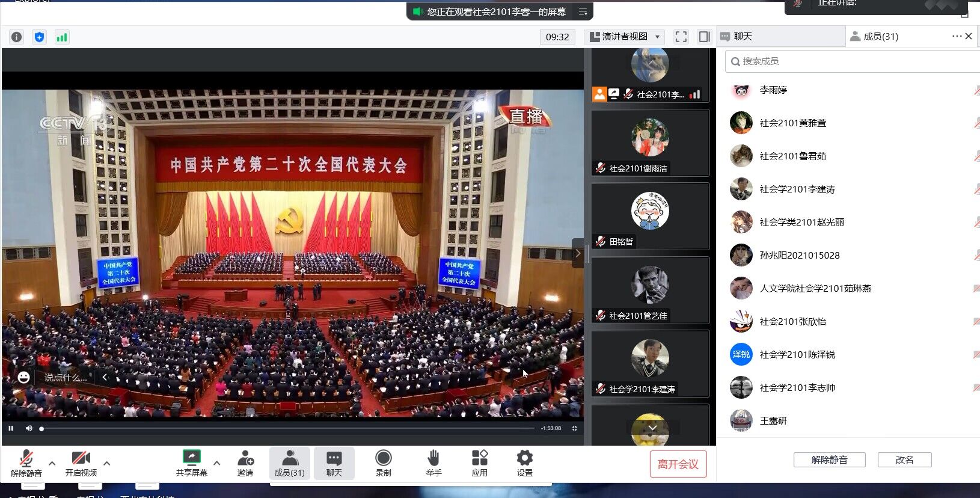The height and width of the screenshot is (498, 980).
Task: Expand the 共享屏幕 options arrow
Action: (x=217, y=463)
